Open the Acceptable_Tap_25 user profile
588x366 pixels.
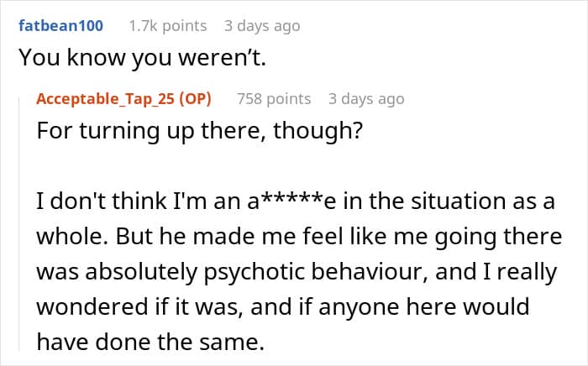coord(105,98)
